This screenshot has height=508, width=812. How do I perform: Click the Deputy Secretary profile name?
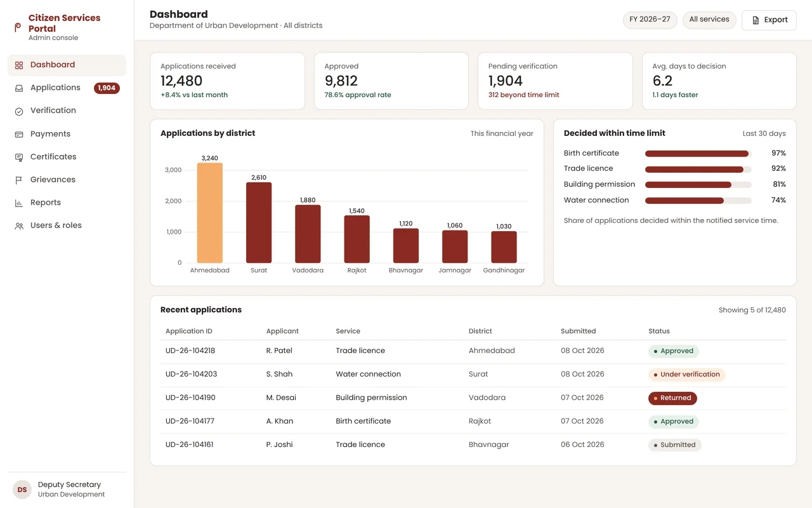coord(69,485)
